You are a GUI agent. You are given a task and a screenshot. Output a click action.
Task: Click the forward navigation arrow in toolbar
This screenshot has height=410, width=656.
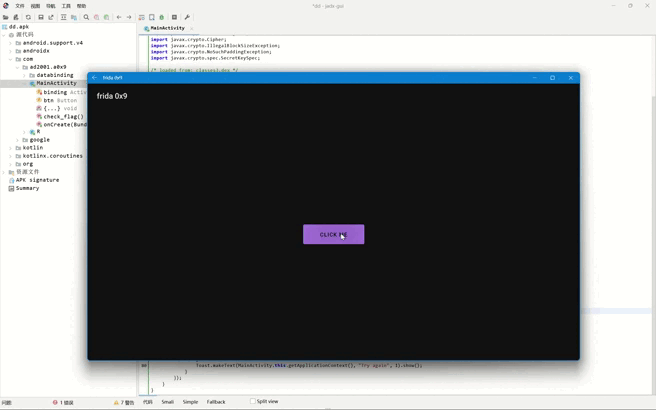pos(129,17)
